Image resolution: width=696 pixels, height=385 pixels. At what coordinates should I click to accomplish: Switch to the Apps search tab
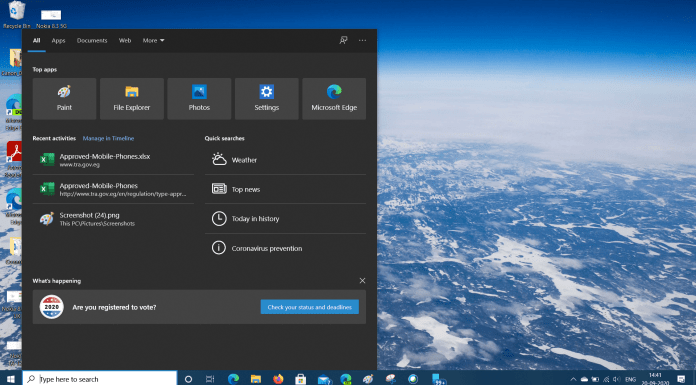[58, 40]
